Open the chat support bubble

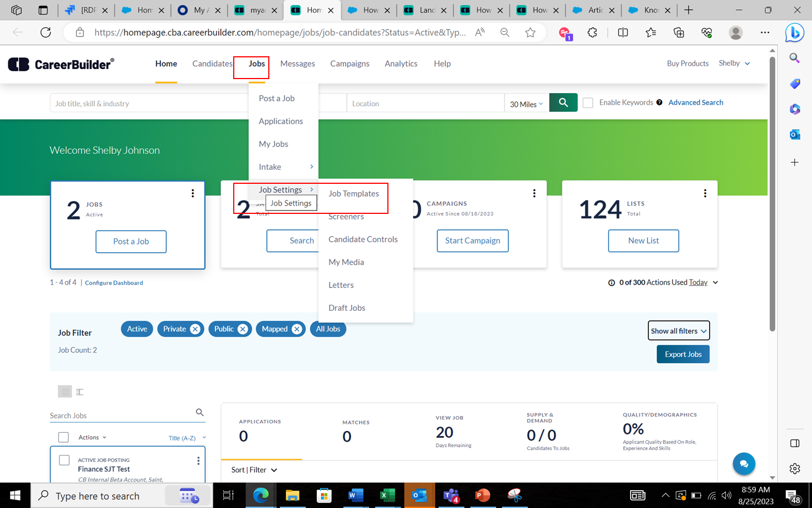tap(744, 463)
